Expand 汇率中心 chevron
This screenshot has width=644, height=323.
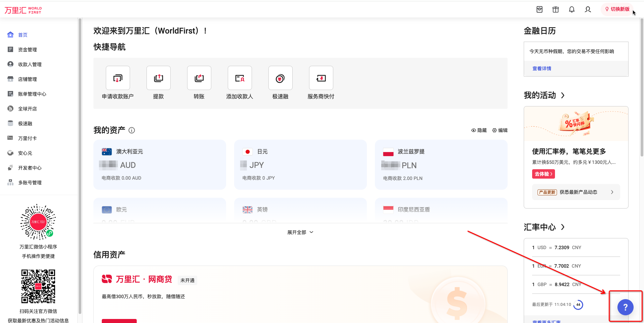(x=563, y=227)
